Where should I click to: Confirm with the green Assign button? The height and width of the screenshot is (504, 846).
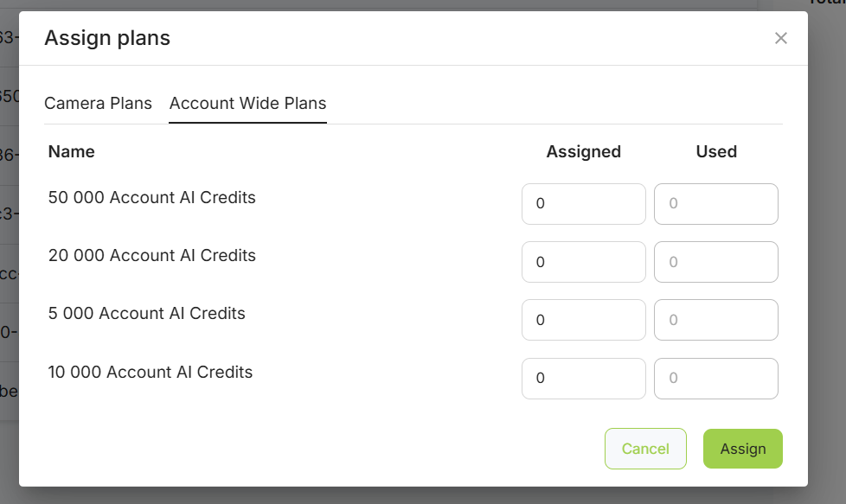[742, 449]
